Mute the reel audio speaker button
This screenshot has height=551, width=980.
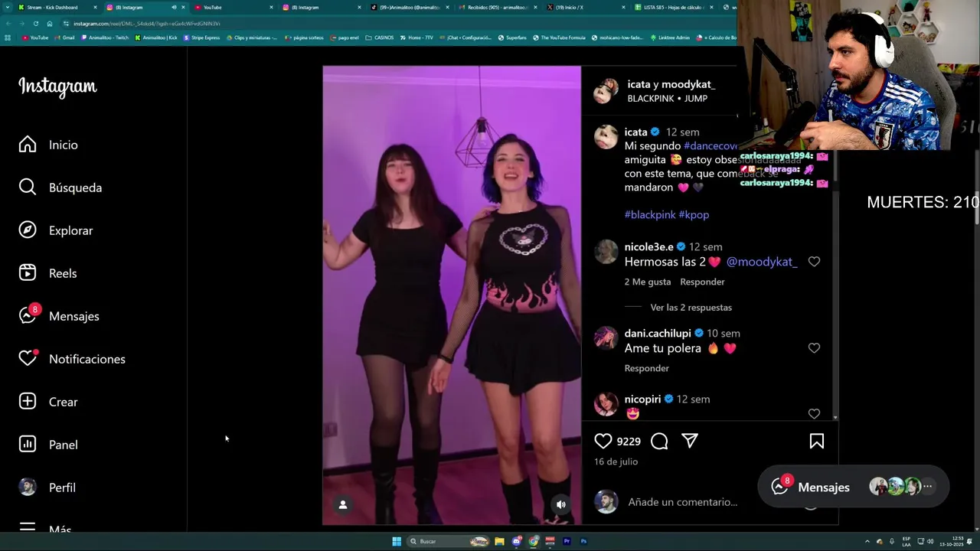[x=561, y=504]
